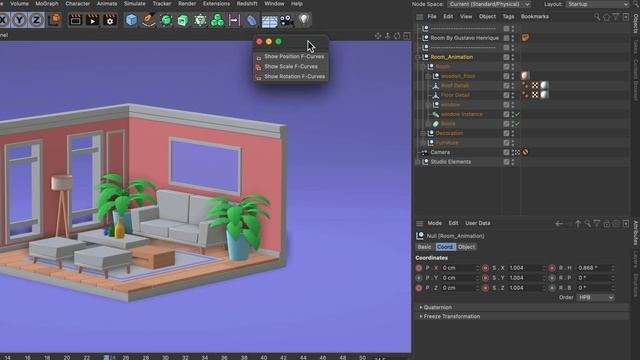Expand the Furniture tree node
640x360 pixels.
[423, 143]
